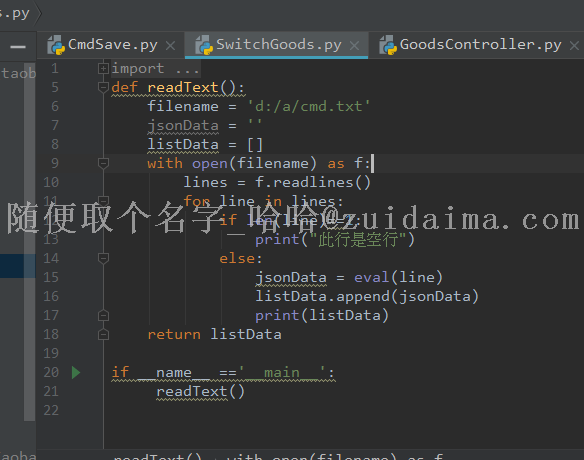Click the folded 'import ...' text
The height and width of the screenshot is (460, 584).
[156, 69]
